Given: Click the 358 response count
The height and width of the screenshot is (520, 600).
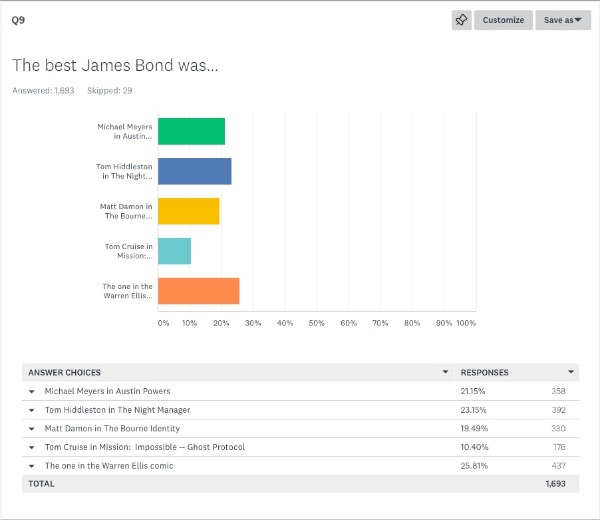Looking at the screenshot, I should point(558,391).
